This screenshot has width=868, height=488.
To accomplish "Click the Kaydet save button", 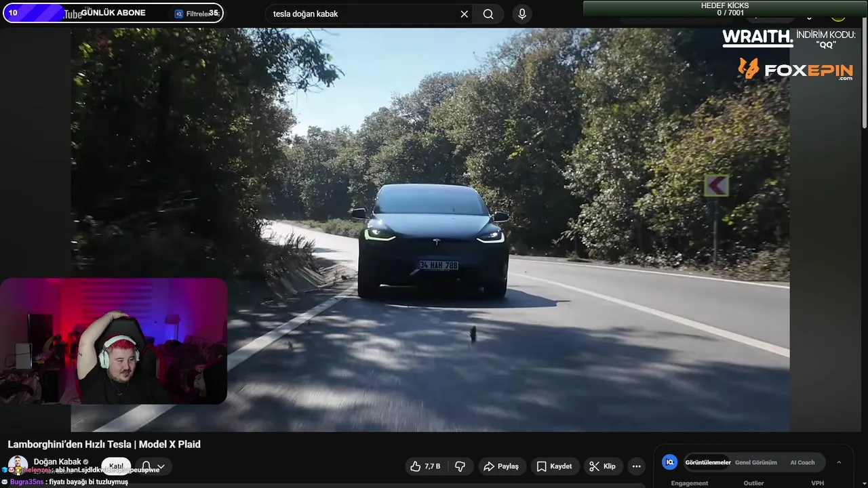I will click(x=554, y=466).
